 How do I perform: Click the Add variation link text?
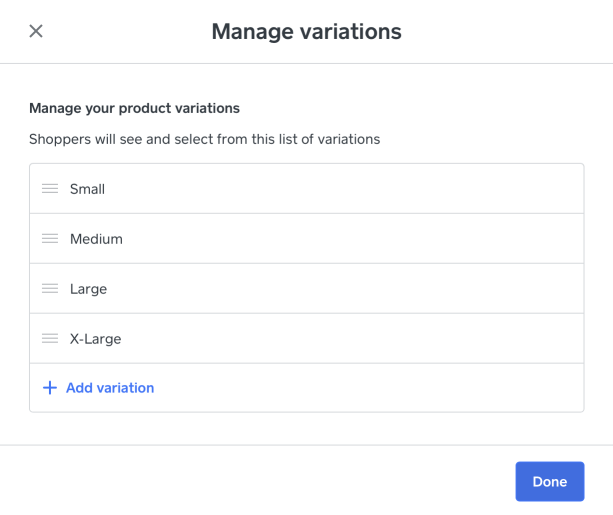coord(110,388)
